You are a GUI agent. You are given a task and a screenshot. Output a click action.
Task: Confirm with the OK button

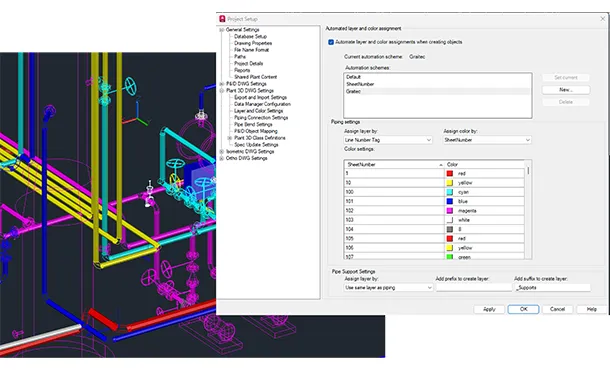point(523,309)
